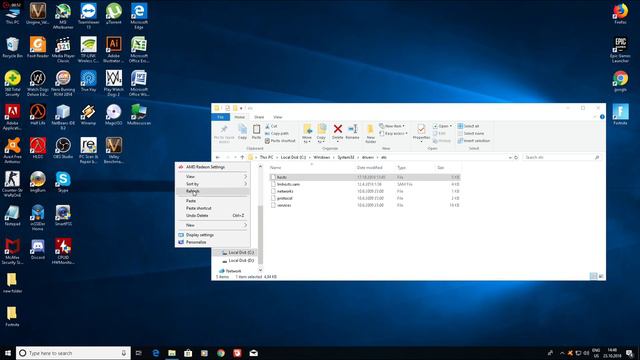The height and width of the screenshot is (360, 640).
Task: Click Invert selection in the ribbon
Action: [474, 141]
